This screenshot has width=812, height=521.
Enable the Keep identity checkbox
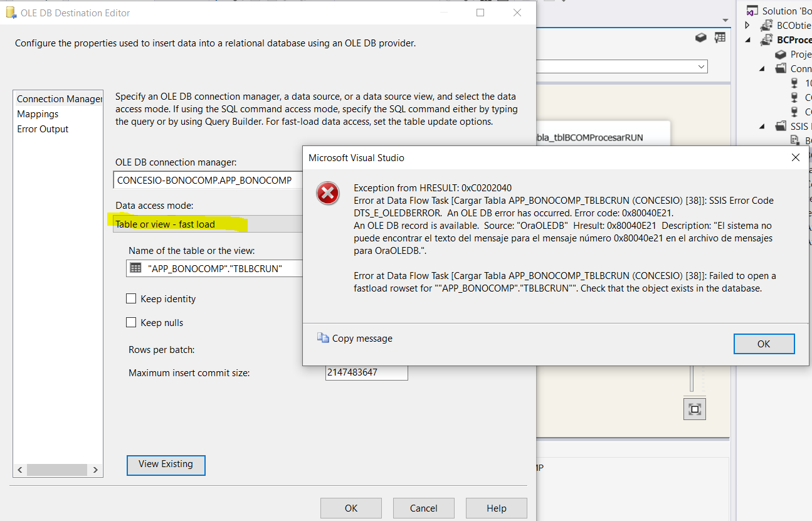click(x=131, y=299)
